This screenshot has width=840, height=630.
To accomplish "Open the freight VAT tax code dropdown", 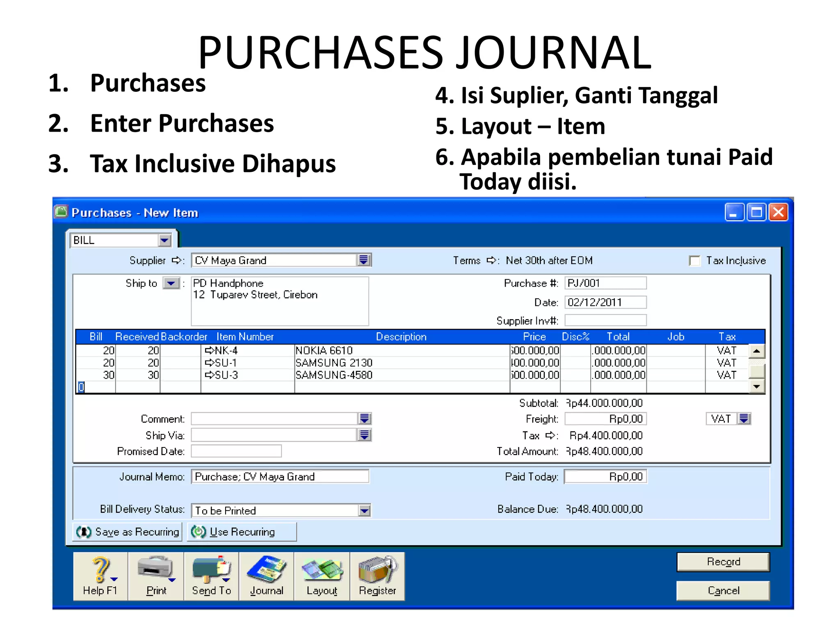I will click(744, 419).
